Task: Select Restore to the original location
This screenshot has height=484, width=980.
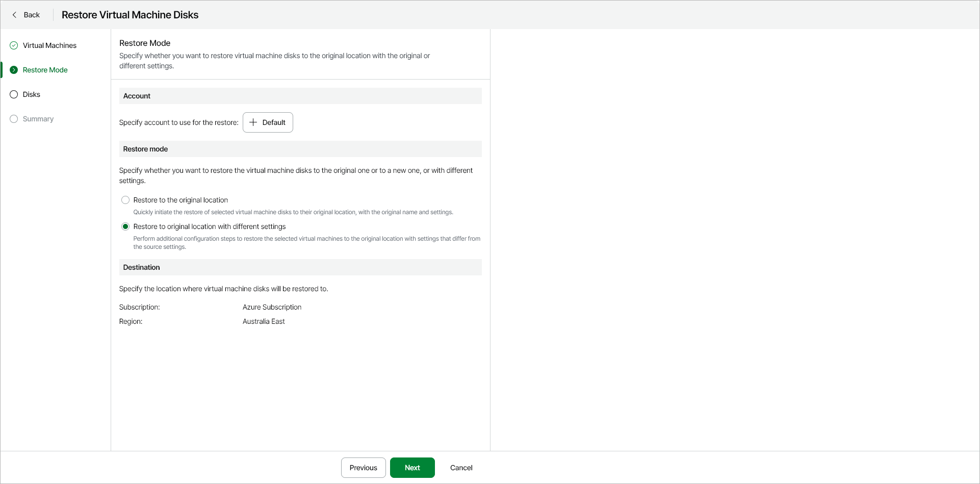Action: click(x=125, y=200)
